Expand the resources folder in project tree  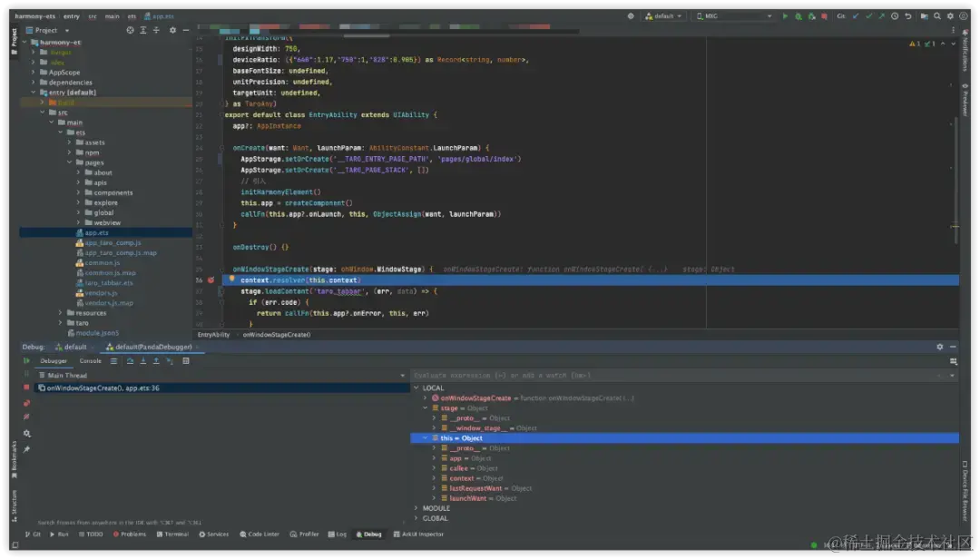click(61, 313)
